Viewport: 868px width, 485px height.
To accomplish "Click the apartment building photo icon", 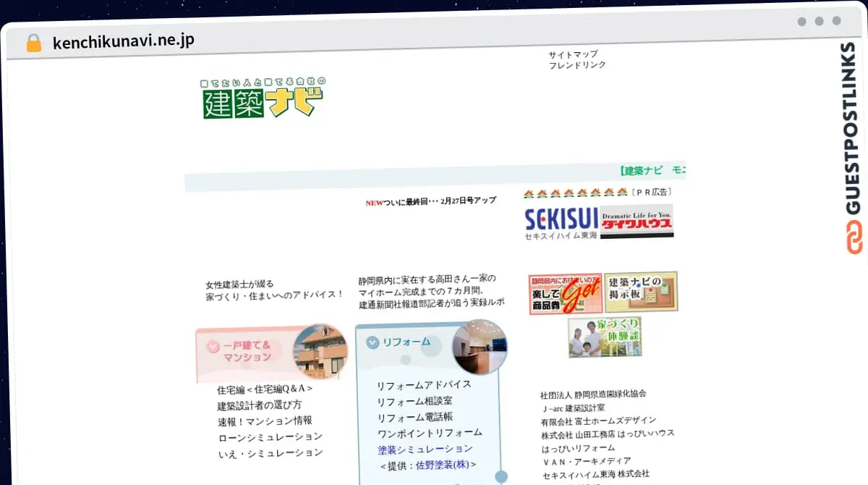I will (320, 352).
